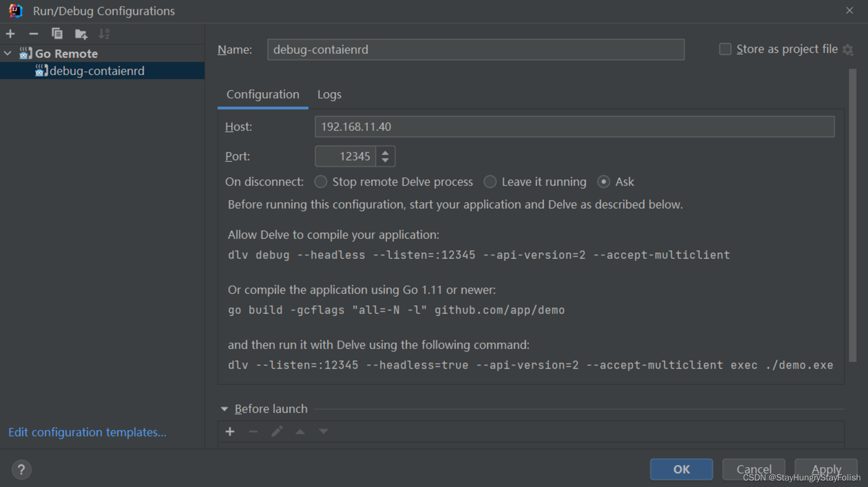Focus the Host input field
Image resolution: width=868 pixels, height=487 pixels.
pos(574,127)
